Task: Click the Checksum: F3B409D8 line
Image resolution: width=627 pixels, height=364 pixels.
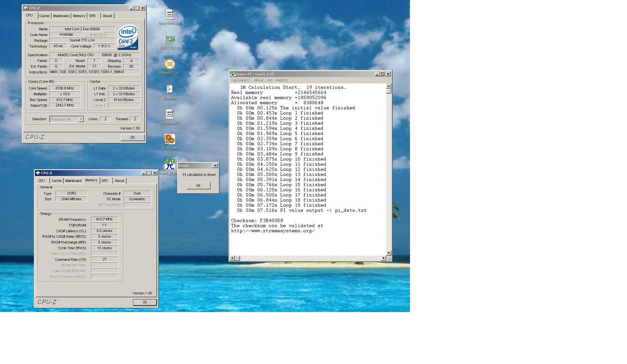Action: click(x=257, y=220)
